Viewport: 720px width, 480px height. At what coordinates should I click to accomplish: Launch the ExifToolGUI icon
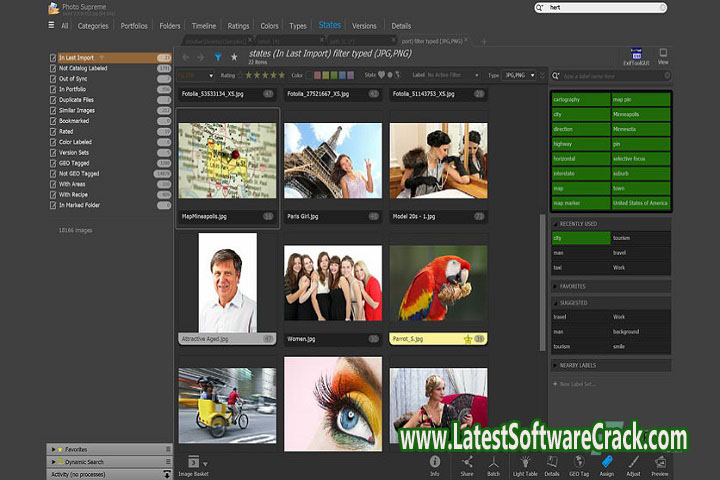[636, 56]
